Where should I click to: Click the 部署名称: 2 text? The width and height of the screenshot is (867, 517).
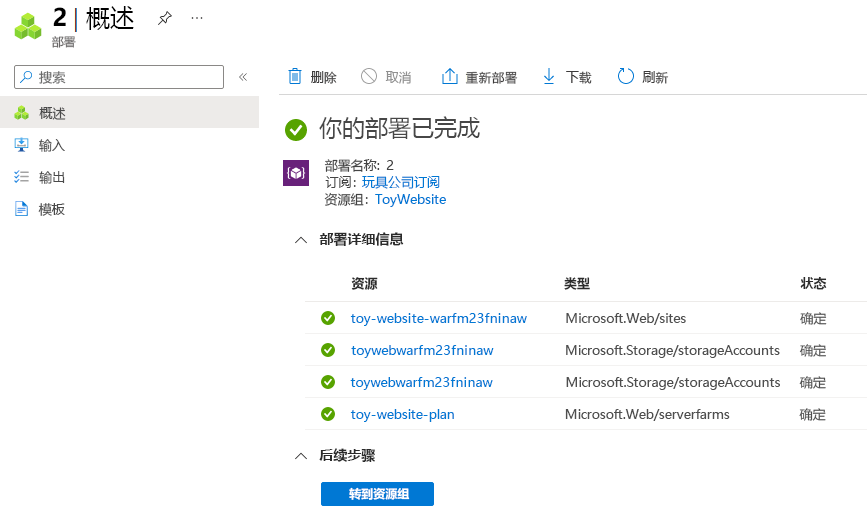(x=359, y=165)
